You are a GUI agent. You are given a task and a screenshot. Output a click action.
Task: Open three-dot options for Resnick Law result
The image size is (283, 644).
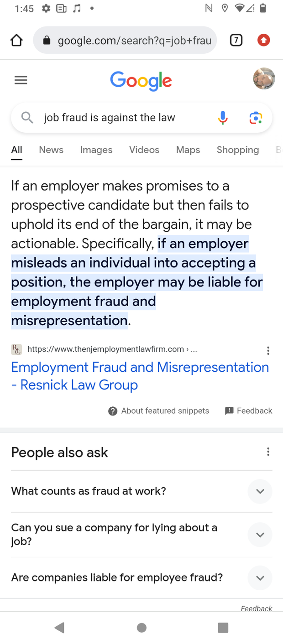(x=268, y=350)
